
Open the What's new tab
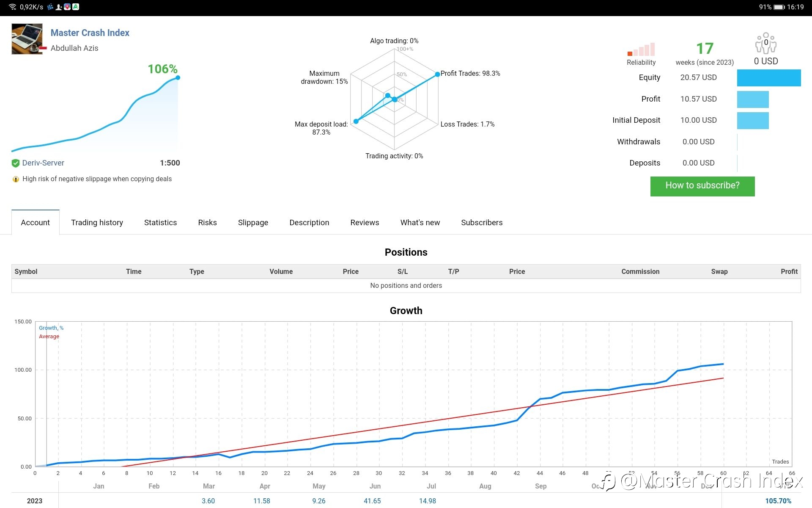420,222
